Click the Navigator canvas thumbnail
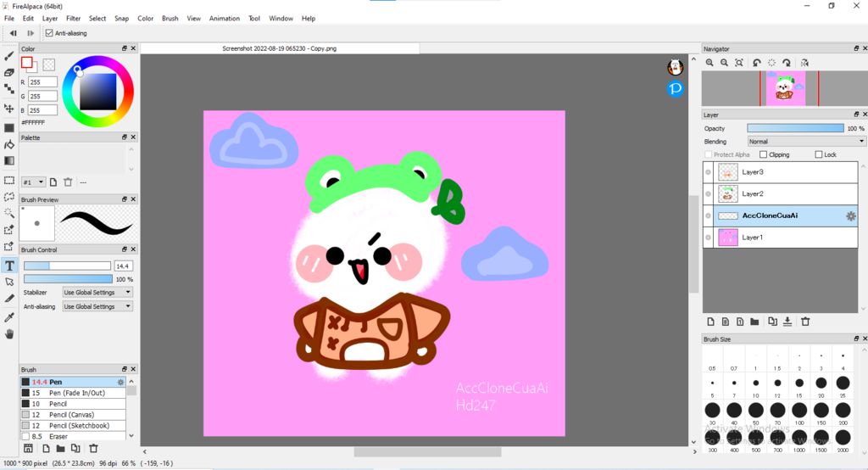This screenshot has height=470, width=868. tap(786, 89)
